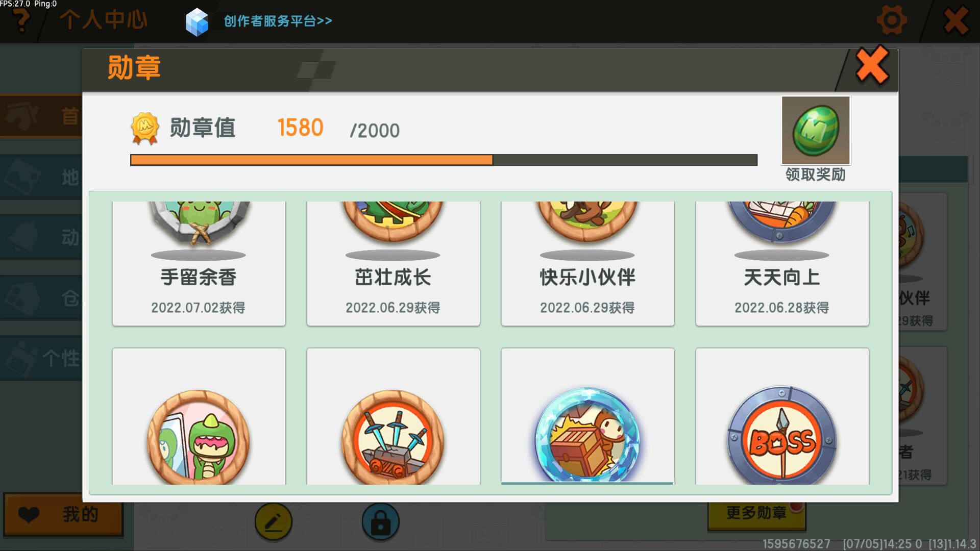Click the 领取奖励 claim reward label

click(x=816, y=174)
